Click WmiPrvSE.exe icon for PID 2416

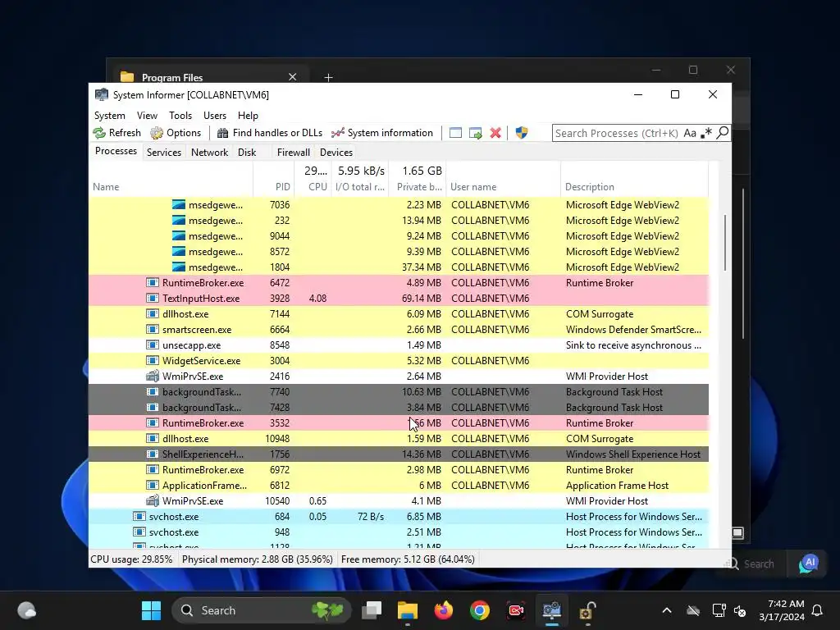[x=153, y=376]
